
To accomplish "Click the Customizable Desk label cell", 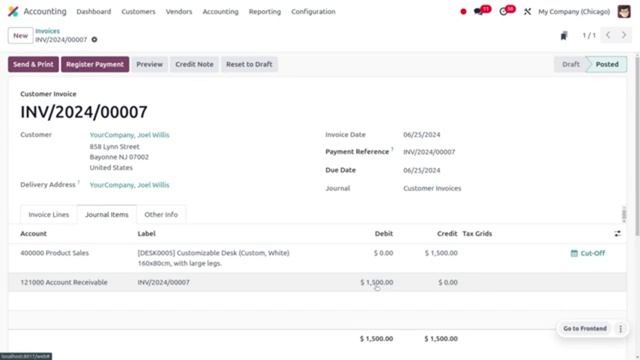I will coord(213,258).
